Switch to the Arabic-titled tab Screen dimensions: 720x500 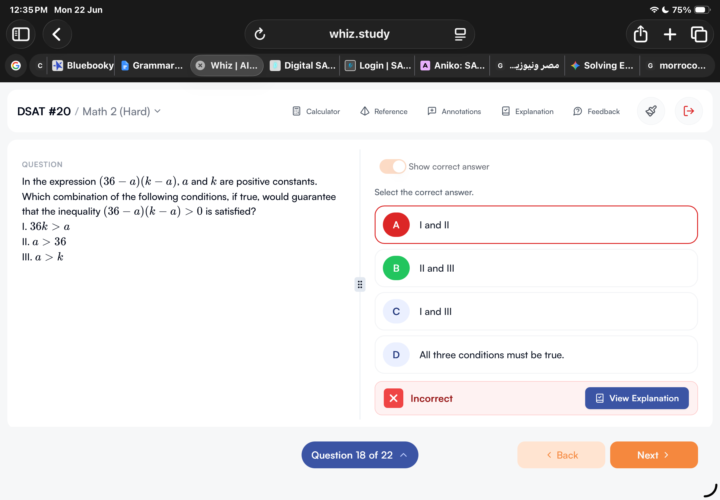pos(528,66)
